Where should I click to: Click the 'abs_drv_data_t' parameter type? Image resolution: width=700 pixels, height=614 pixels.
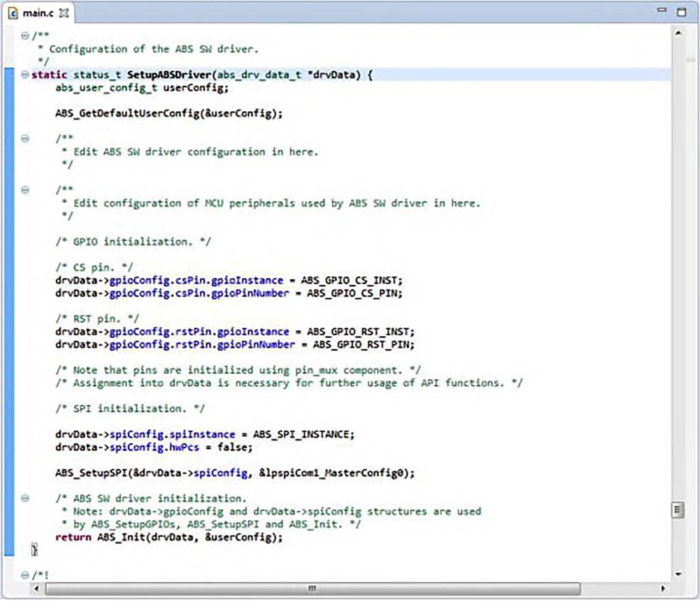[259, 75]
